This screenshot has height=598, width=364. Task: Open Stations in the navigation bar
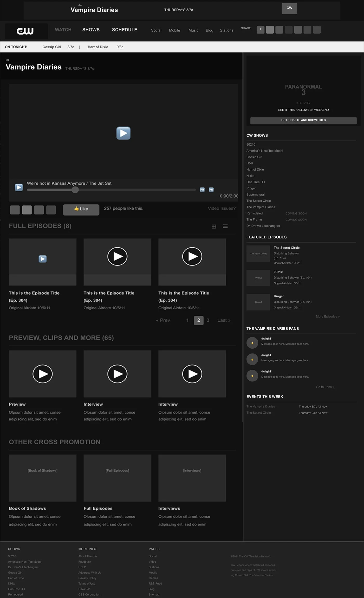click(x=226, y=30)
